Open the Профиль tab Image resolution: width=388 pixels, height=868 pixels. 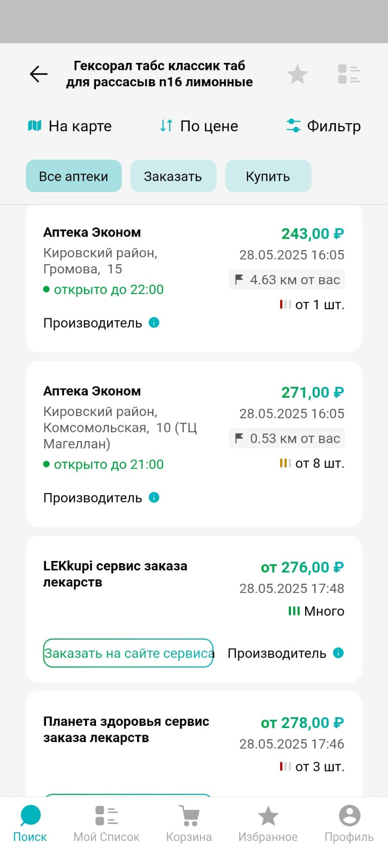point(349,824)
